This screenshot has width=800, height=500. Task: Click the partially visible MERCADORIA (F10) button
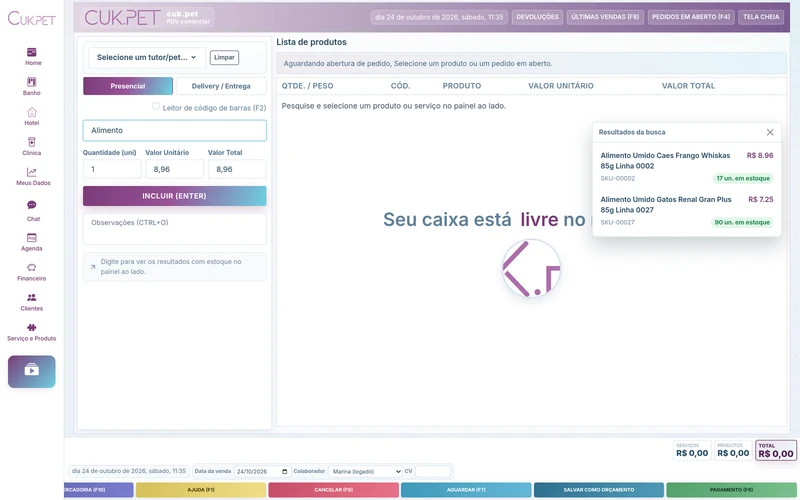[x=99, y=490]
